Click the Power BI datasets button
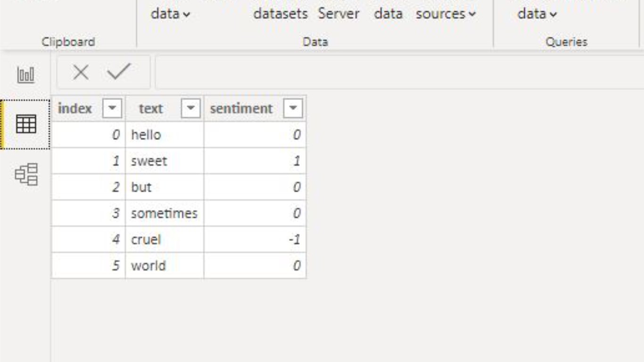The width and height of the screenshot is (644, 362). (280, 14)
